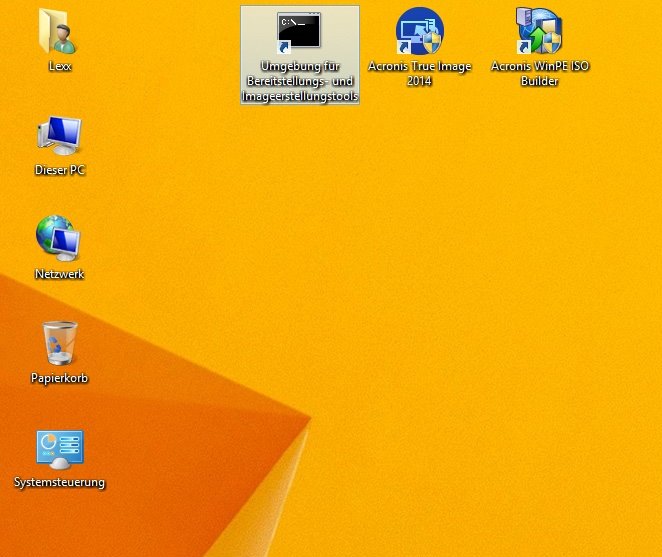Image resolution: width=662 pixels, height=557 pixels.
Task: Click the 'Acronis True Image 2014' label
Action: tap(420, 73)
